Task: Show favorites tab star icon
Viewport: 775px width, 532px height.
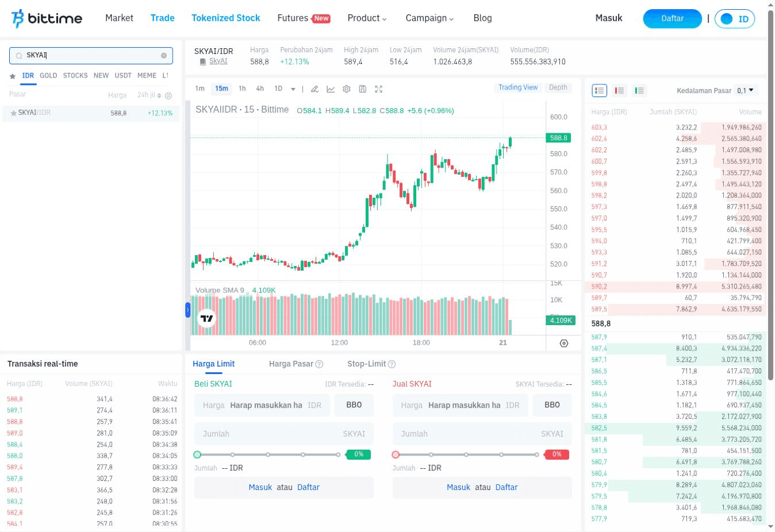Action: (13, 76)
